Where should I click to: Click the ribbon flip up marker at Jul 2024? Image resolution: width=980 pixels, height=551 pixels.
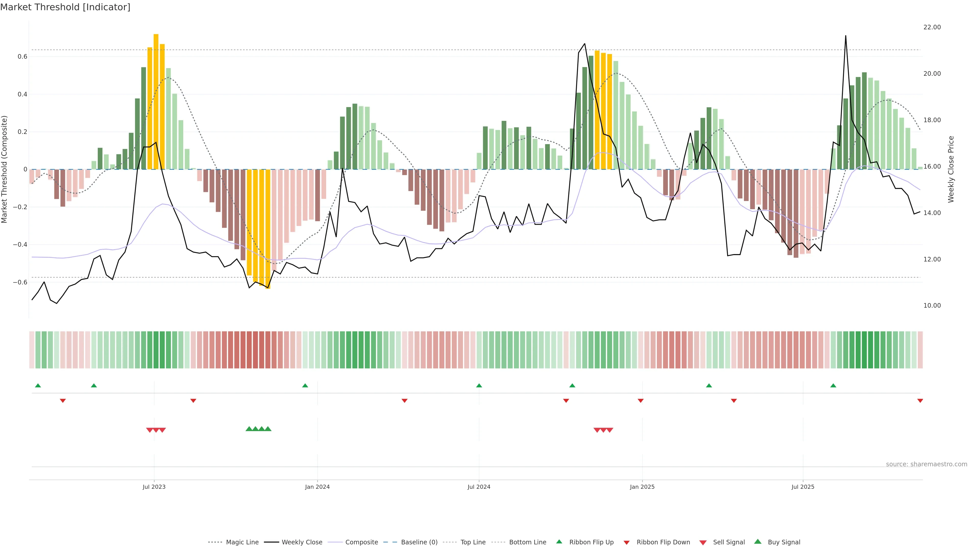pyautogui.click(x=479, y=386)
